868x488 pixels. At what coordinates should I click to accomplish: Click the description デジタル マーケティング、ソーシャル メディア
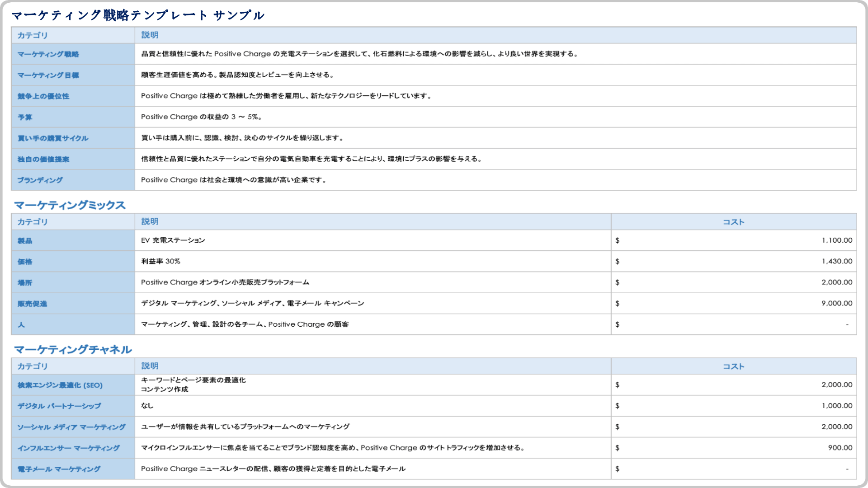click(x=253, y=303)
